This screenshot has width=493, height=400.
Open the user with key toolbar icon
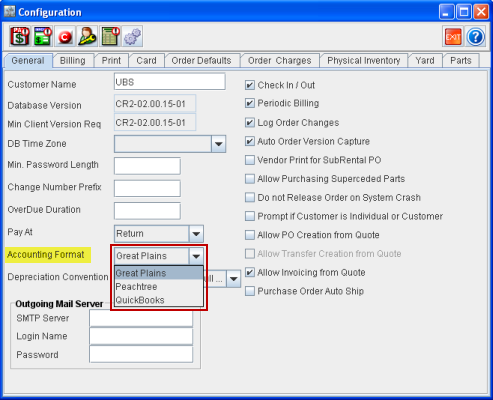click(x=87, y=36)
